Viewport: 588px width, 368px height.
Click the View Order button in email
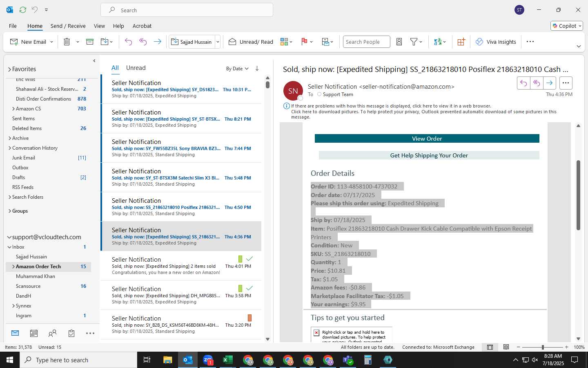[427, 139]
